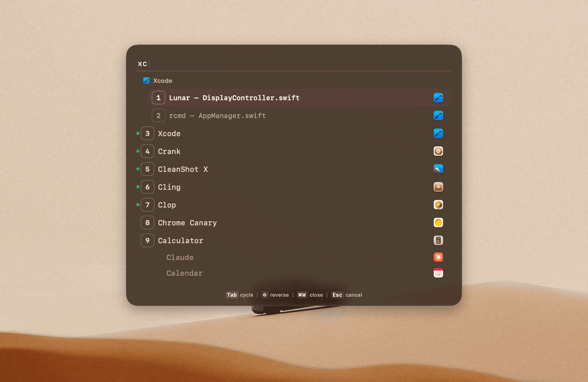Select the Crank app entry
588x382 pixels.
(294, 151)
